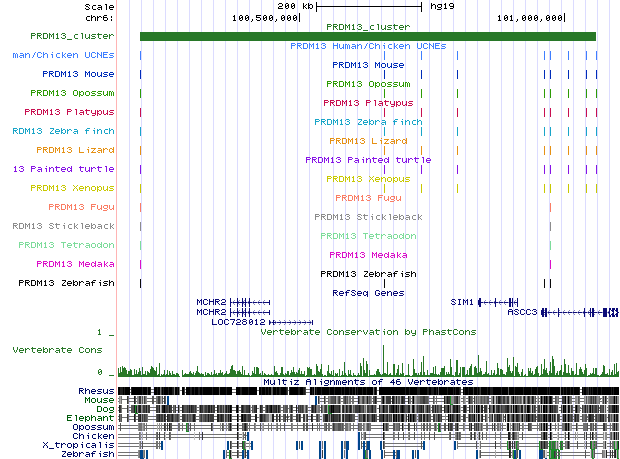Image resolution: width=620 pixels, height=459 pixels.
Task: Open the MCHR2 gene in RefSeq track
Action: 211,301
